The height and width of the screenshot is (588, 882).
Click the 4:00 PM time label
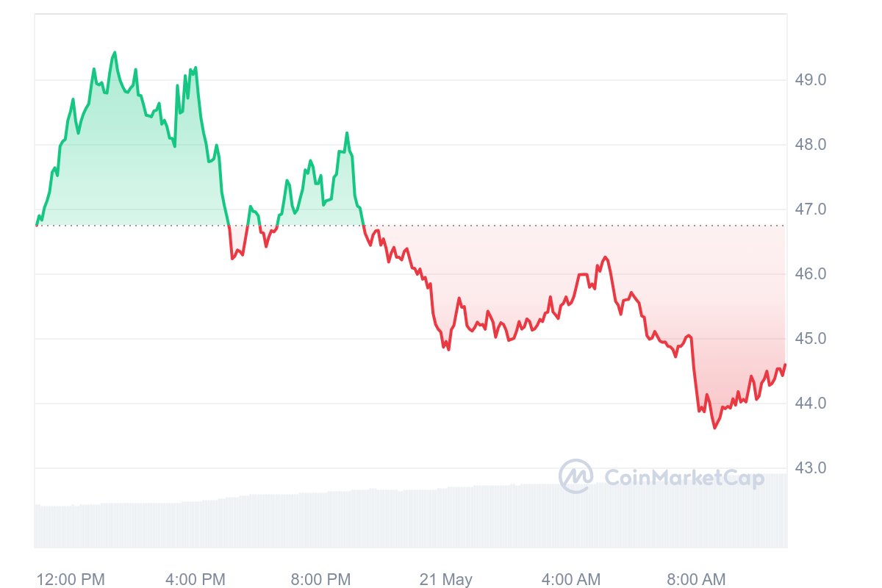[x=196, y=579]
